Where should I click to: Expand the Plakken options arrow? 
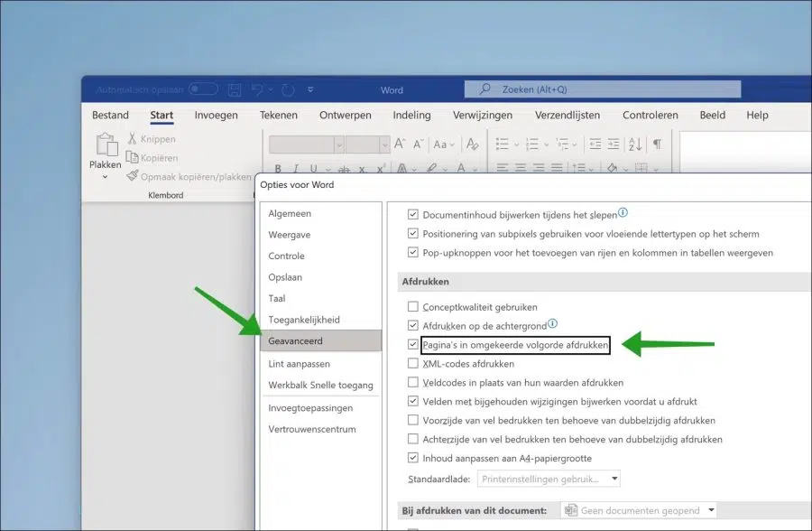click(106, 177)
